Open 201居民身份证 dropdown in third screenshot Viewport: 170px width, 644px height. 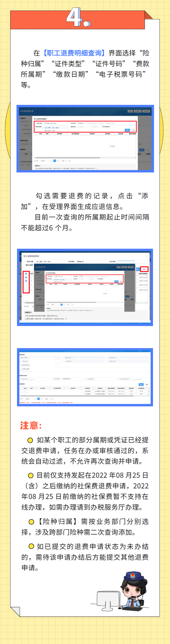click(x=72, y=379)
